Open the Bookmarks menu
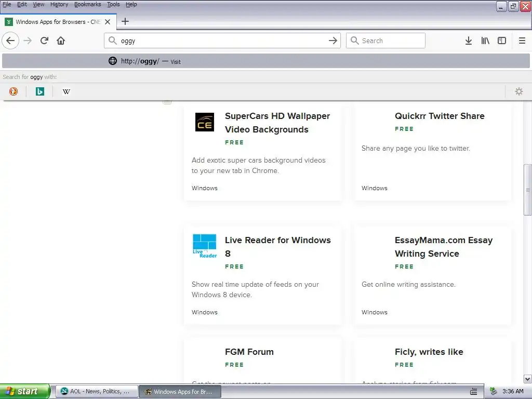 click(x=87, y=4)
